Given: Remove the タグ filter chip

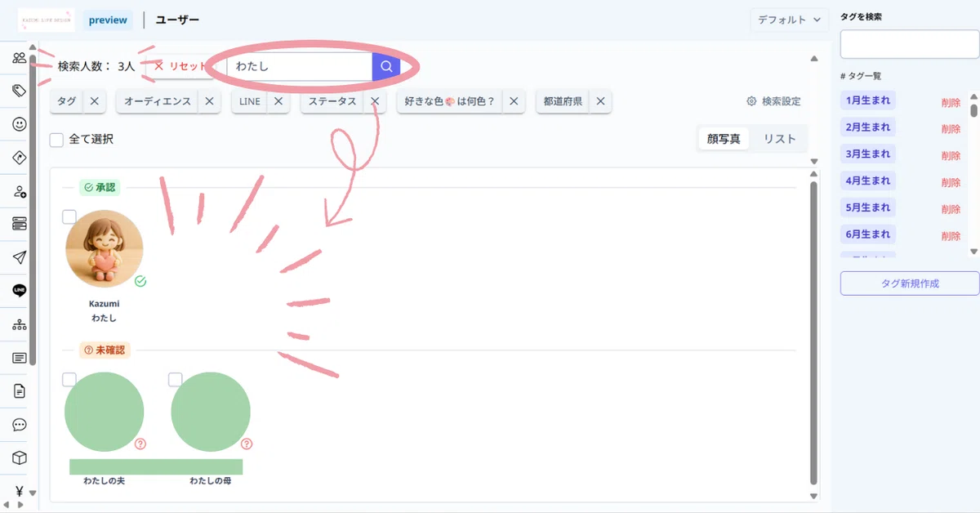Looking at the screenshot, I should 95,101.
